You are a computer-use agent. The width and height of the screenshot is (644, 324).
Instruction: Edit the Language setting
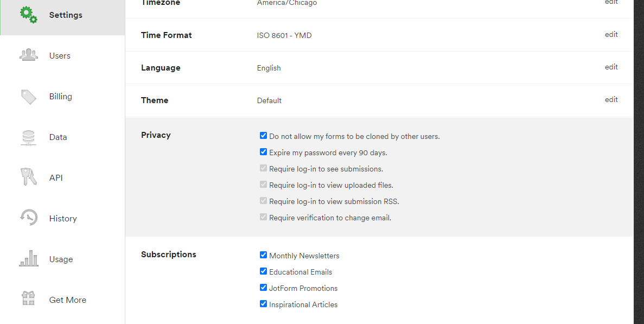click(611, 67)
